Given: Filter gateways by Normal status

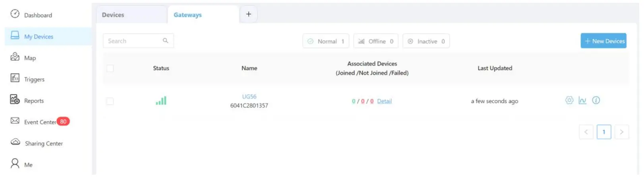Looking at the screenshot, I should tap(326, 41).
